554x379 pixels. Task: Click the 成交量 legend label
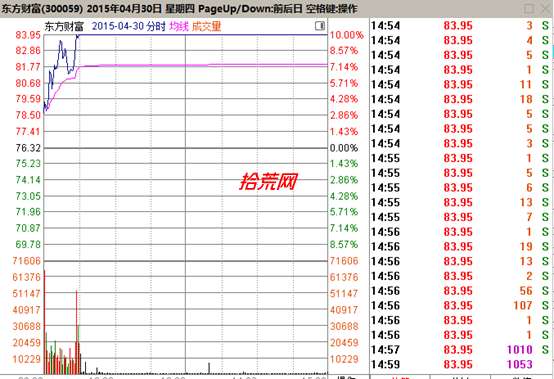(x=206, y=26)
